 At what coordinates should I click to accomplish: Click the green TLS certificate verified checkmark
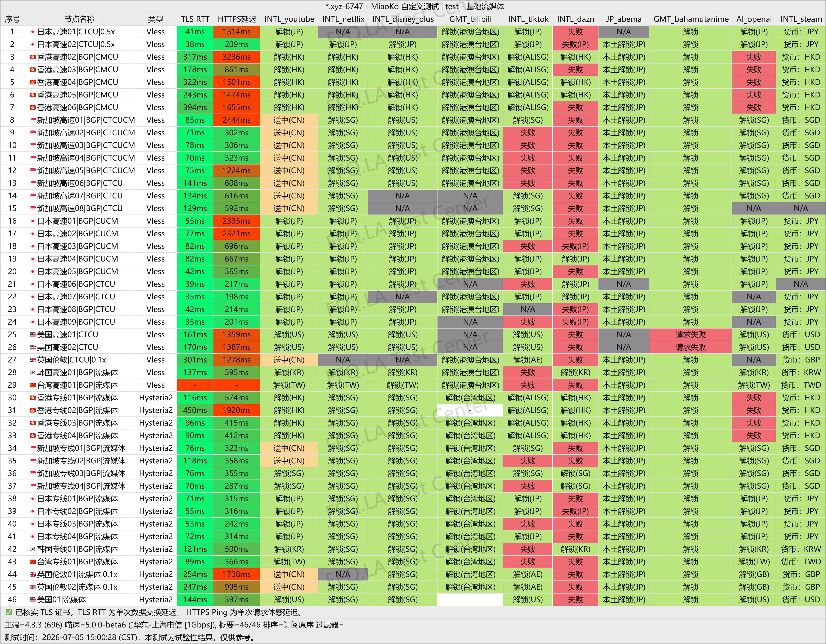point(8,612)
